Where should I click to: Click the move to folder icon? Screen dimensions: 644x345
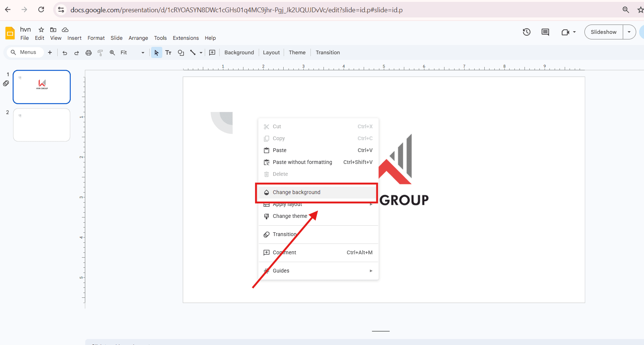coord(53,30)
